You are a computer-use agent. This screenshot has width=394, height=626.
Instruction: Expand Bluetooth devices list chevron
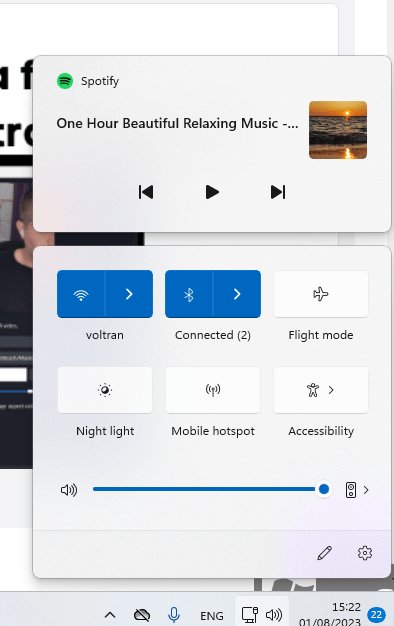237,294
